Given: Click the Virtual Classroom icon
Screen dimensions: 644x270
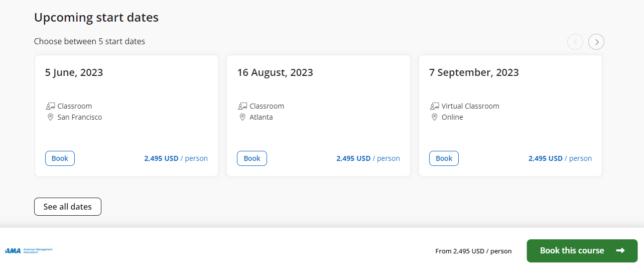Looking at the screenshot, I should click(435, 106).
